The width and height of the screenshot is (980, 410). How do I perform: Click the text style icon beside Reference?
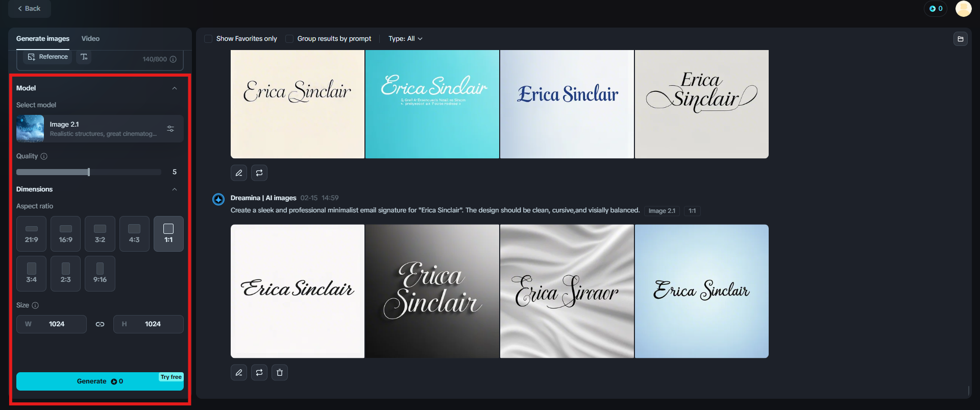84,57
